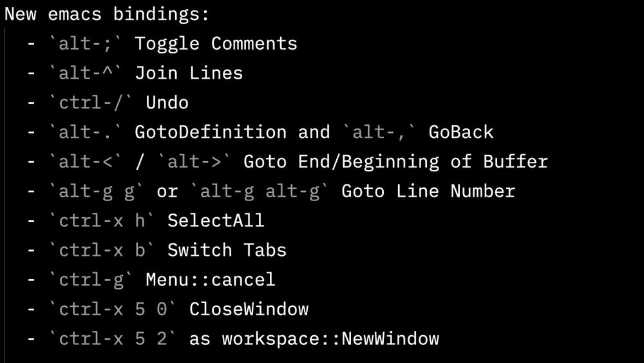Screen dimensions: 644x363
Task: Click 'Goto End/Beginning of Buffer' text
Action: tap(396, 162)
